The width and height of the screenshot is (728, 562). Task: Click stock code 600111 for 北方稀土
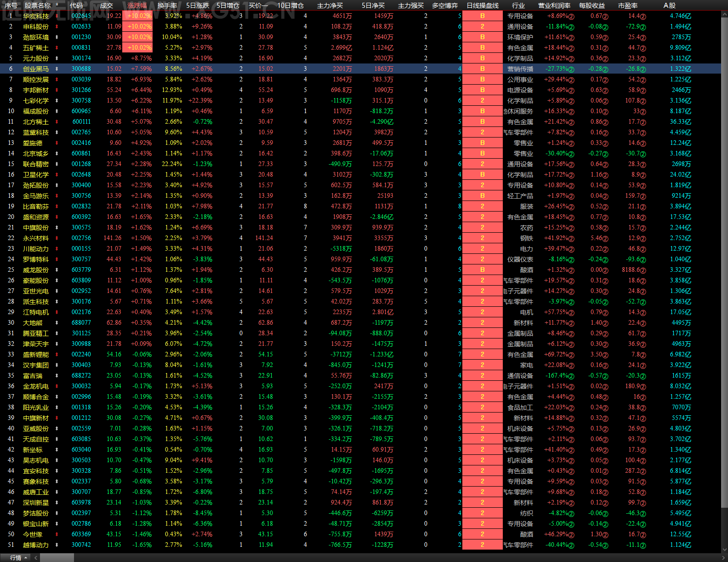tap(82, 122)
